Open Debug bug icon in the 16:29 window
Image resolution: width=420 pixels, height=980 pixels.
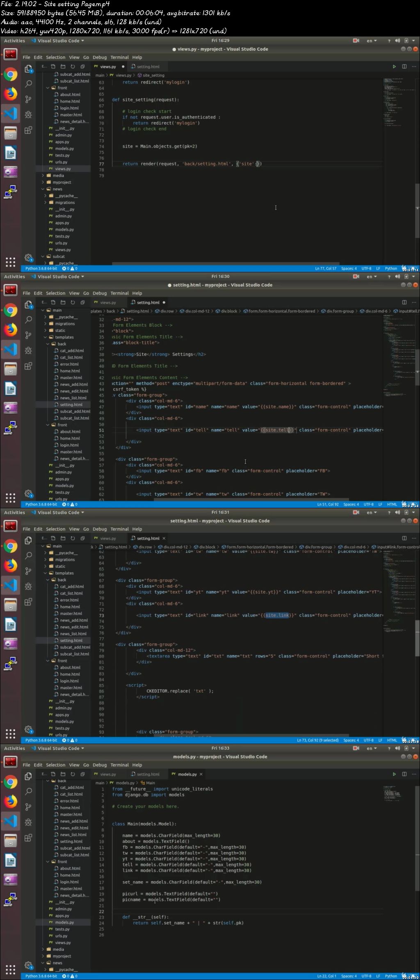28,115
